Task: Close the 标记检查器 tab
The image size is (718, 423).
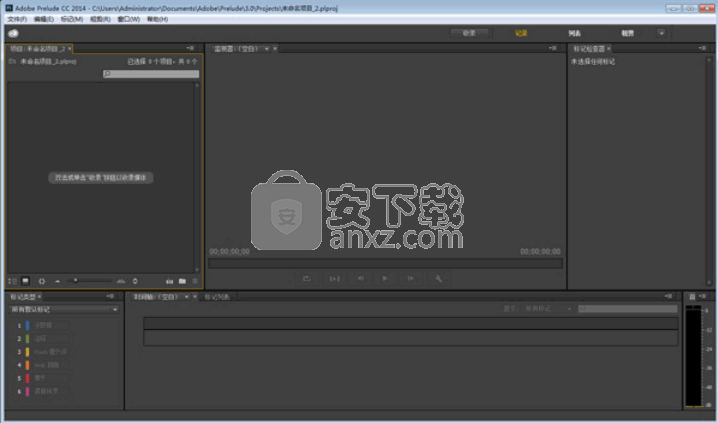Action: (609, 49)
